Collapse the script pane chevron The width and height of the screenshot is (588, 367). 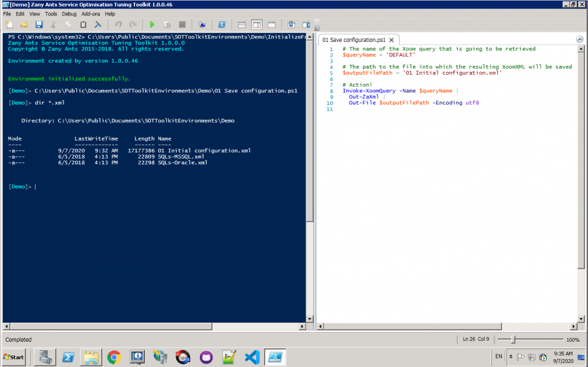[x=579, y=40]
